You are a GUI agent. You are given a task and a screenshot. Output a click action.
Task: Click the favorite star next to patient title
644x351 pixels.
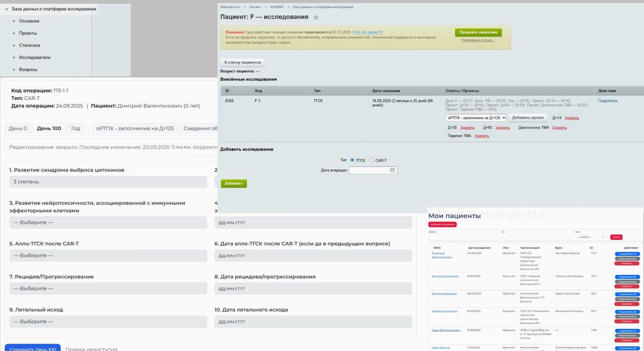click(316, 17)
